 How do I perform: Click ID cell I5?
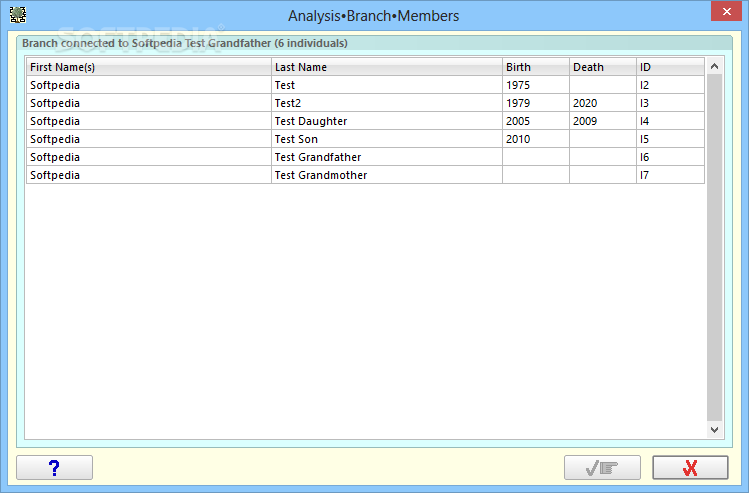pyautogui.click(x=670, y=139)
